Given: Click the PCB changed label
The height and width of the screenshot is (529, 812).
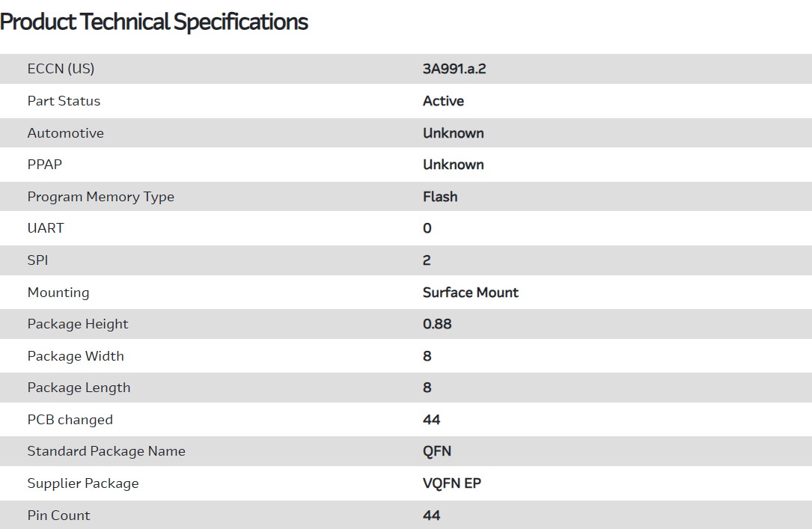Looking at the screenshot, I should tap(70, 420).
